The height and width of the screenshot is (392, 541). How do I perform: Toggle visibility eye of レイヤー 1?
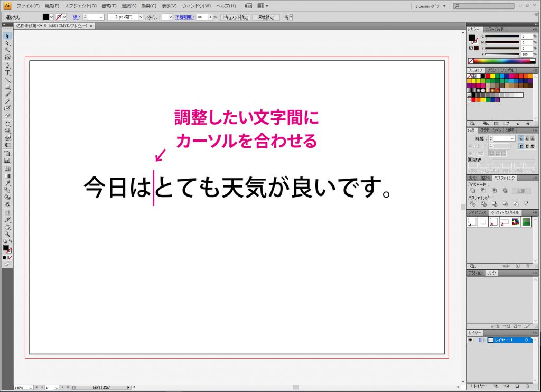pos(470,340)
